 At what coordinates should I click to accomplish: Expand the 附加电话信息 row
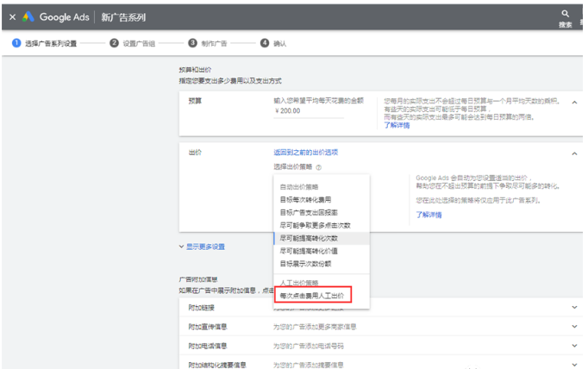574,346
